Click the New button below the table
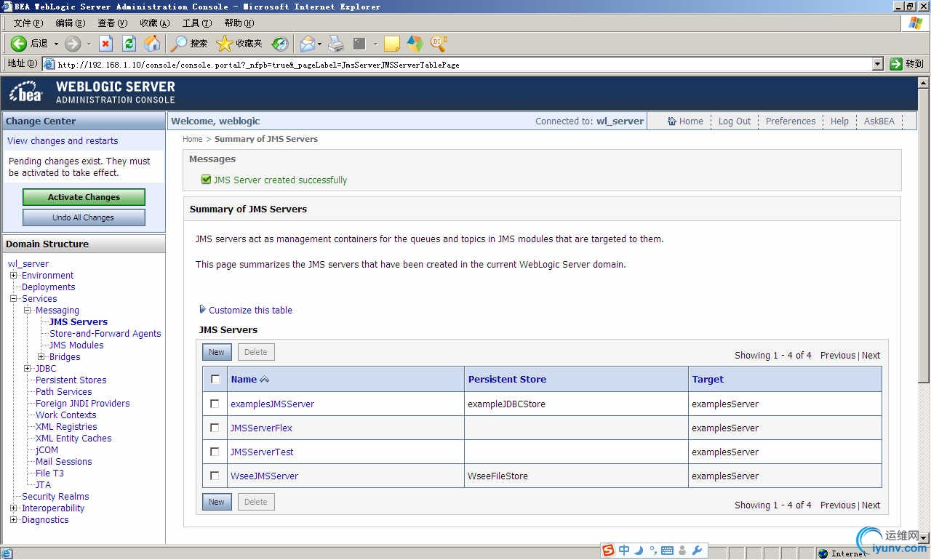 [x=217, y=502]
